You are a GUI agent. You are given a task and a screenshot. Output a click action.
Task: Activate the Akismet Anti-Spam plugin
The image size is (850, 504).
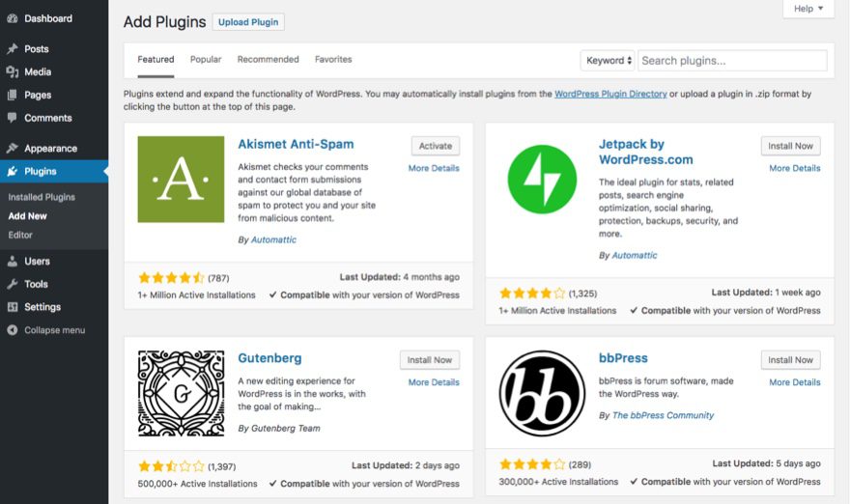click(x=436, y=146)
